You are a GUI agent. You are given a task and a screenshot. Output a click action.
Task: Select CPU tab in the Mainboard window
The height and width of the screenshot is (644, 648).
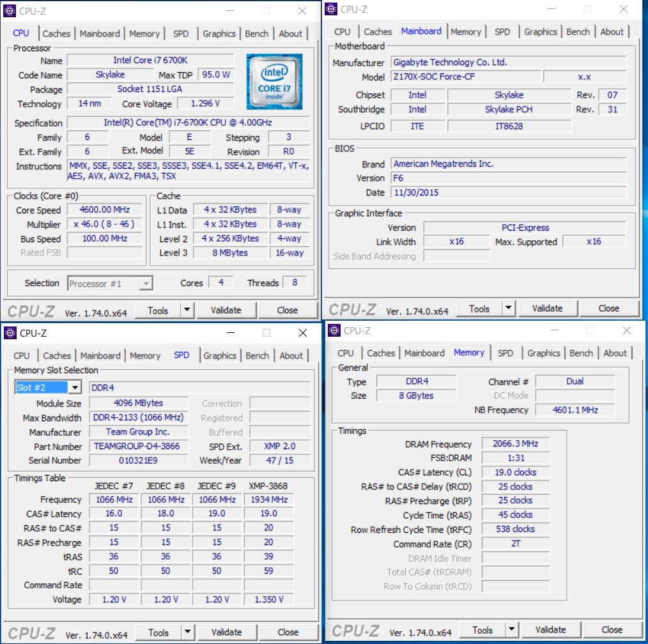[x=342, y=32]
